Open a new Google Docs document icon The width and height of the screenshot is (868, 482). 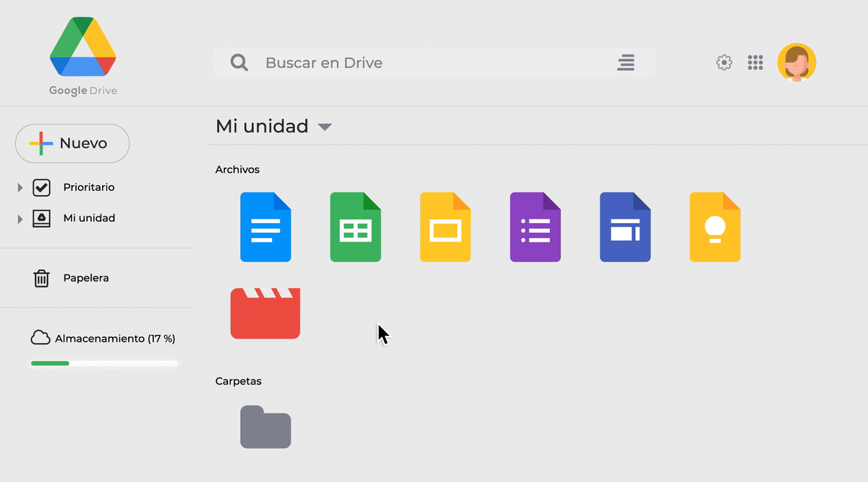point(265,227)
